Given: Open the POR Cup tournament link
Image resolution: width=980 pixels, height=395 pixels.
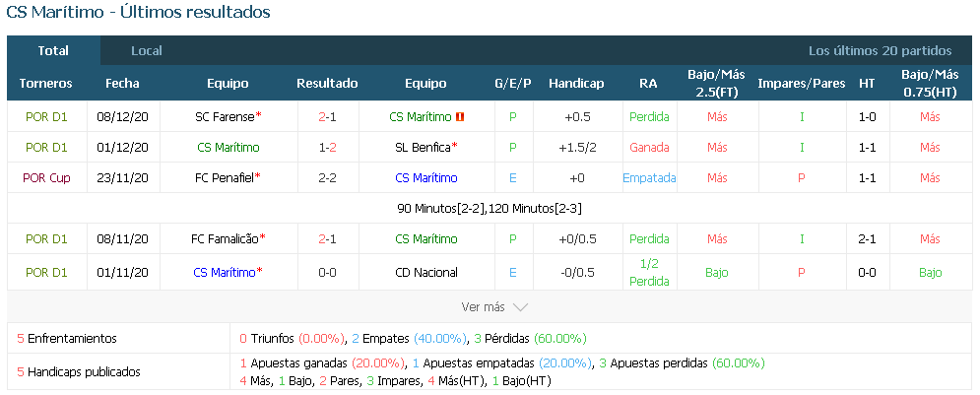Looking at the screenshot, I should (x=45, y=178).
